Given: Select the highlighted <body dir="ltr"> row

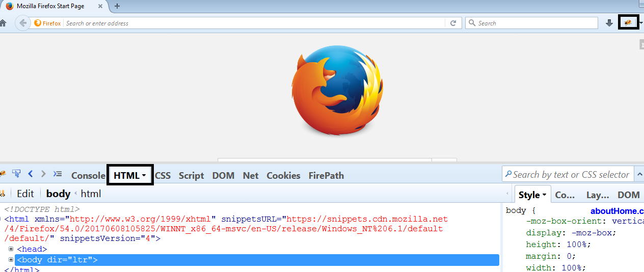Looking at the screenshot, I should [x=257, y=260].
